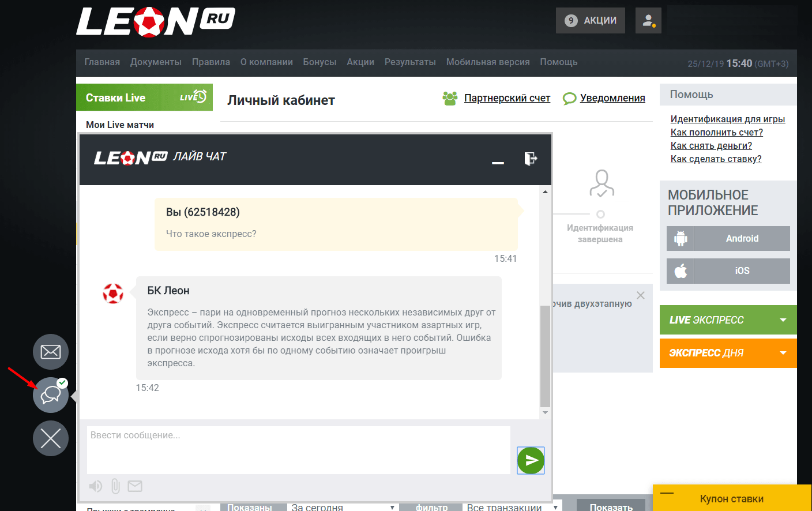Minimize the live chat window
Image resolution: width=812 pixels, height=511 pixels.
pyautogui.click(x=498, y=163)
